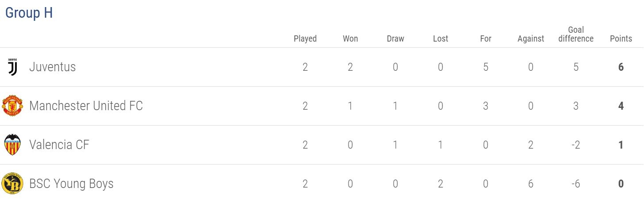Click the Lost column header

pos(441,38)
